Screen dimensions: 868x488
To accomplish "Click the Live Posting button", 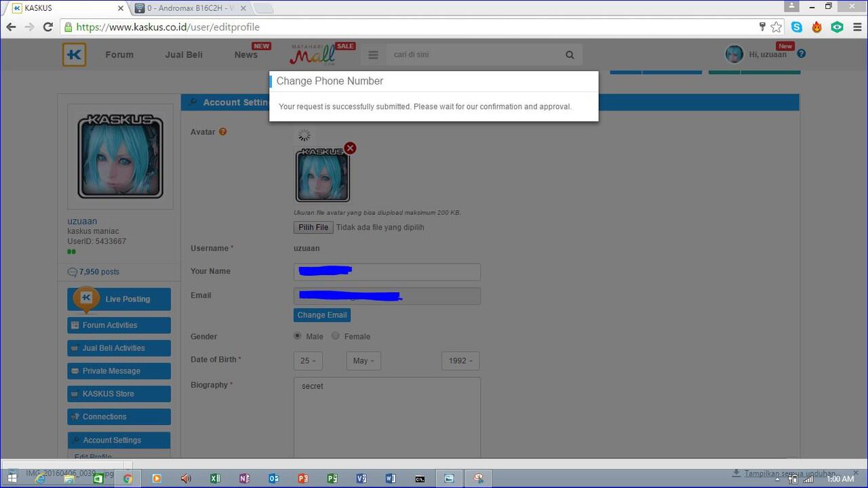I will click(x=119, y=299).
